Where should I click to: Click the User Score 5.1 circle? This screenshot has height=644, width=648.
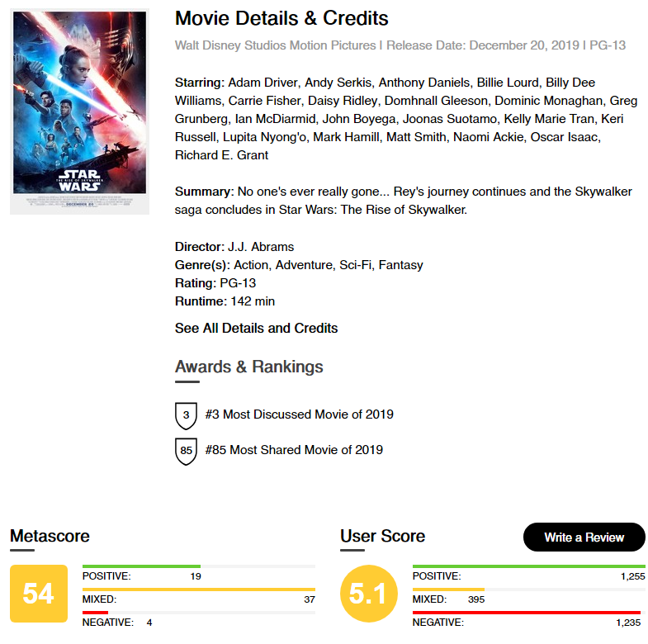point(369,593)
